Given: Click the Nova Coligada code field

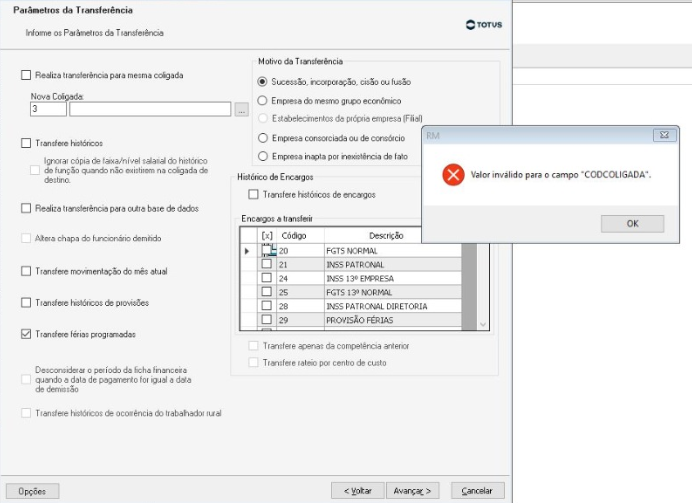Looking at the screenshot, I should 48,109.
